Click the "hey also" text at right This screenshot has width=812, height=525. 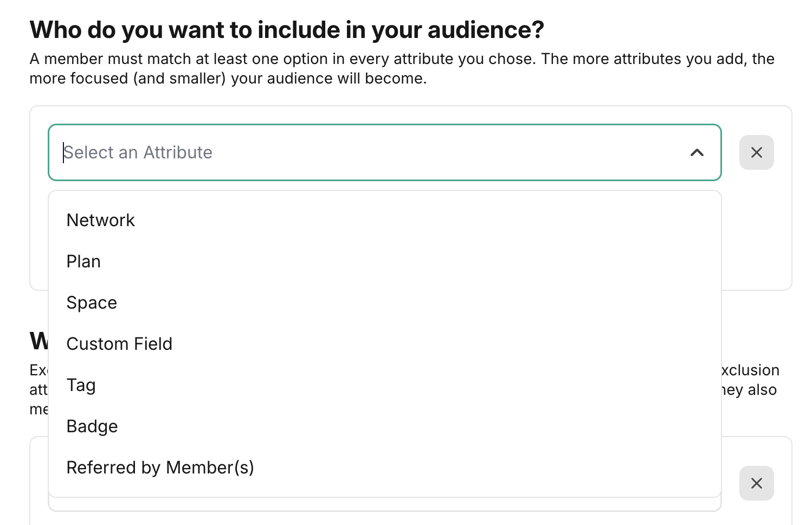click(751, 390)
